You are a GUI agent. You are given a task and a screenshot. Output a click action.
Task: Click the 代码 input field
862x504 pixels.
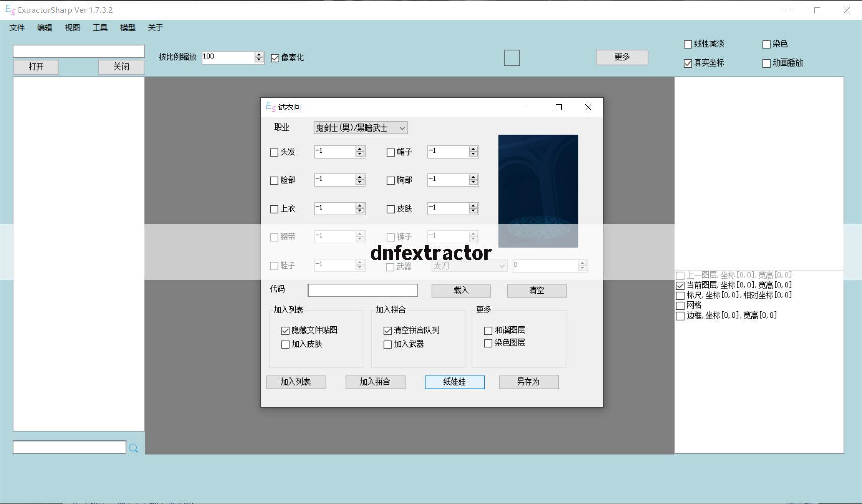click(x=363, y=290)
